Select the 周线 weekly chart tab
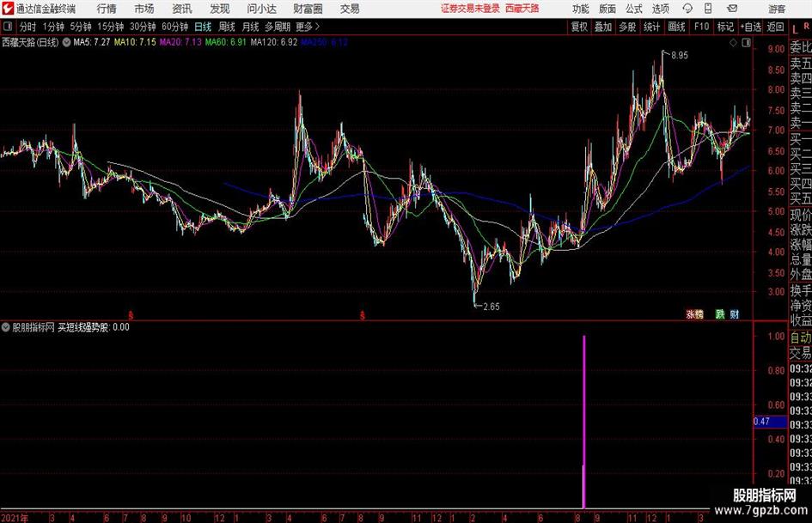This screenshot has height=523, width=812. 226,27
